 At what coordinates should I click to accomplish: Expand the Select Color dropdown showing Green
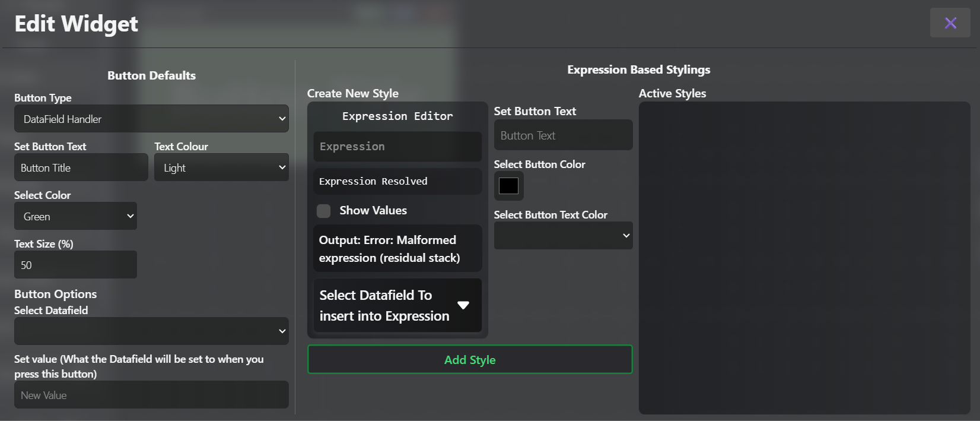click(x=75, y=217)
